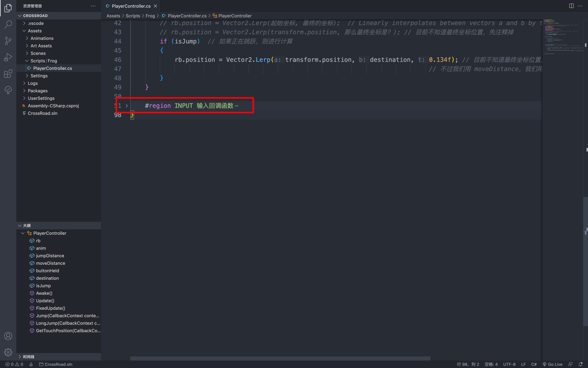Click the notifications bell icon

point(581,364)
